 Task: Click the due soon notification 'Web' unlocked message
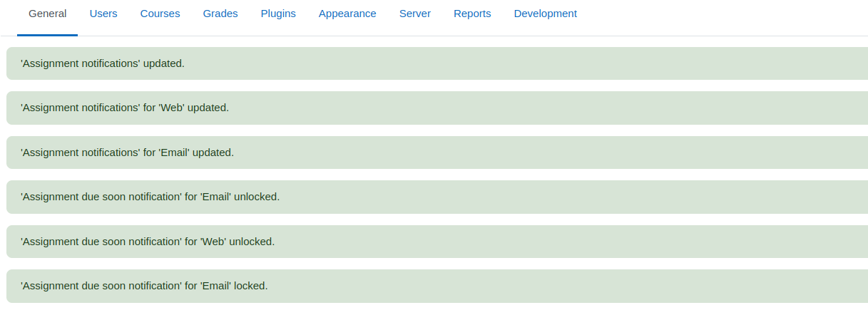[x=437, y=242]
